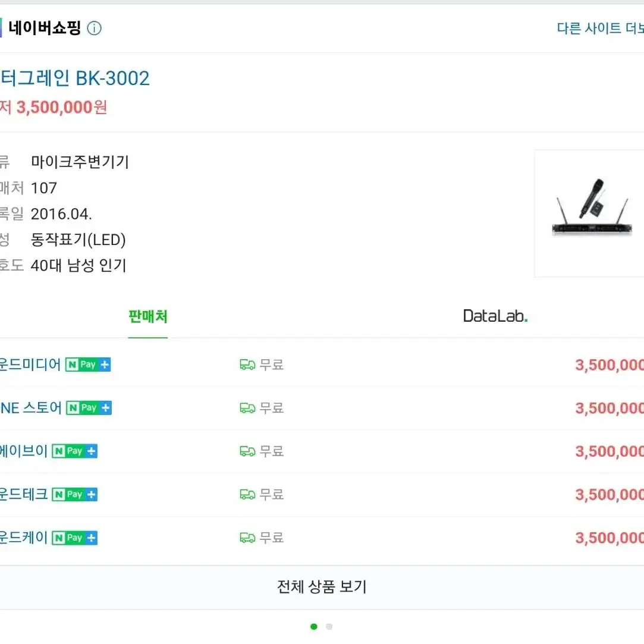Select the second page indicator dot
644x644 pixels.
pyautogui.click(x=329, y=626)
